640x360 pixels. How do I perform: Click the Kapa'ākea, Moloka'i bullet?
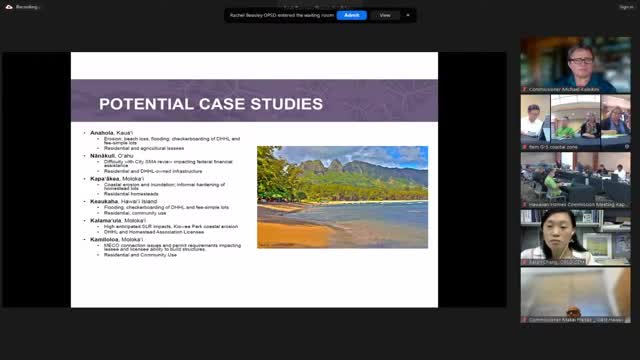[x=117, y=179]
